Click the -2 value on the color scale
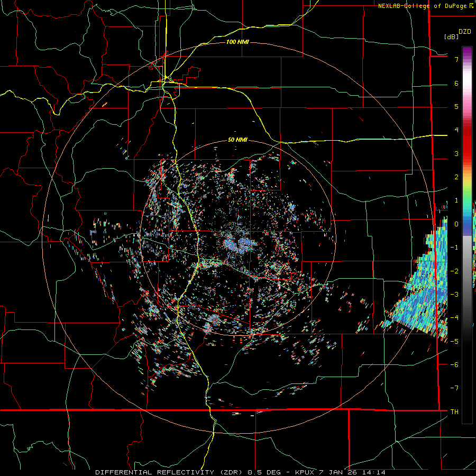Image resolution: width=476 pixels, height=476 pixels. (x=454, y=271)
